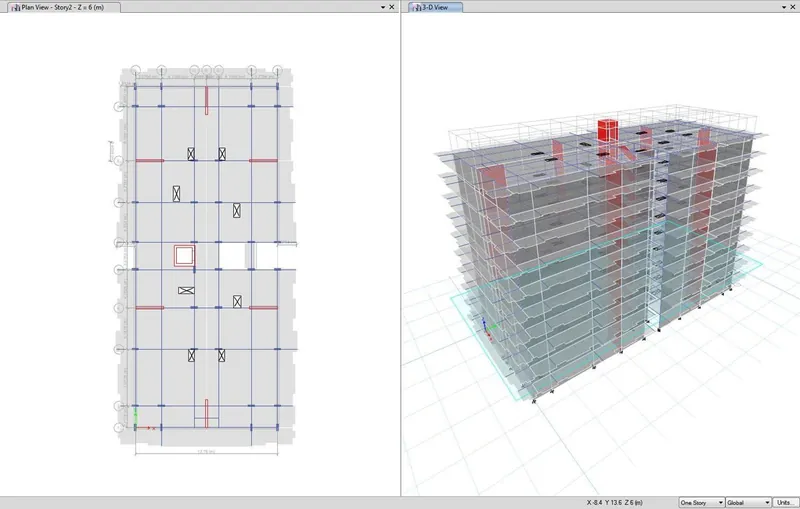Click the Plan View tab icon
The image size is (800, 509).
click(15, 8)
